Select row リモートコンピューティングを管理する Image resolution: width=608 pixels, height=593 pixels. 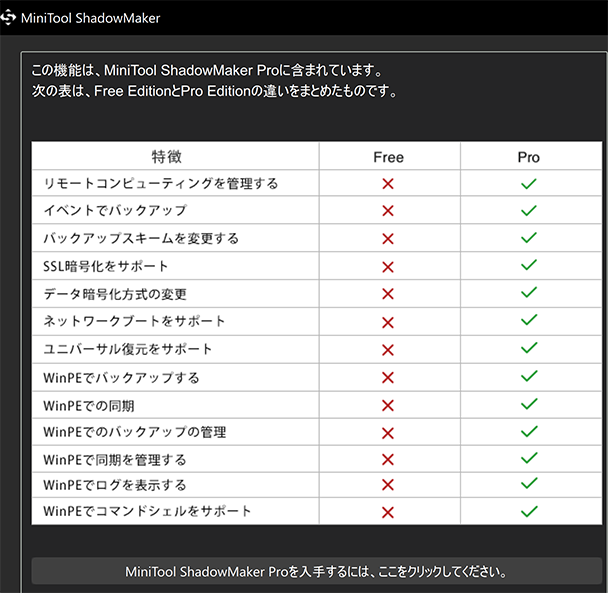316,183
